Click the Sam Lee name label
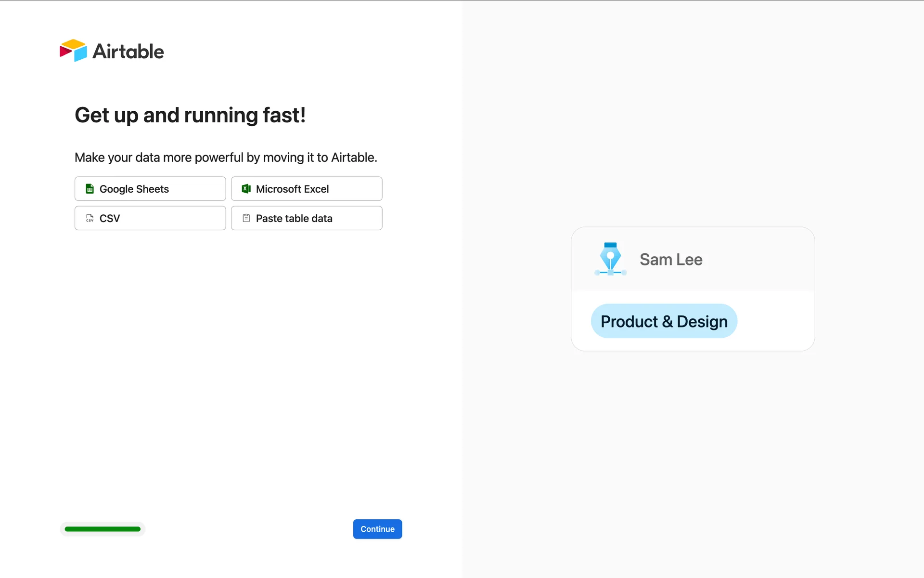924x578 pixels. coord(671,260)
